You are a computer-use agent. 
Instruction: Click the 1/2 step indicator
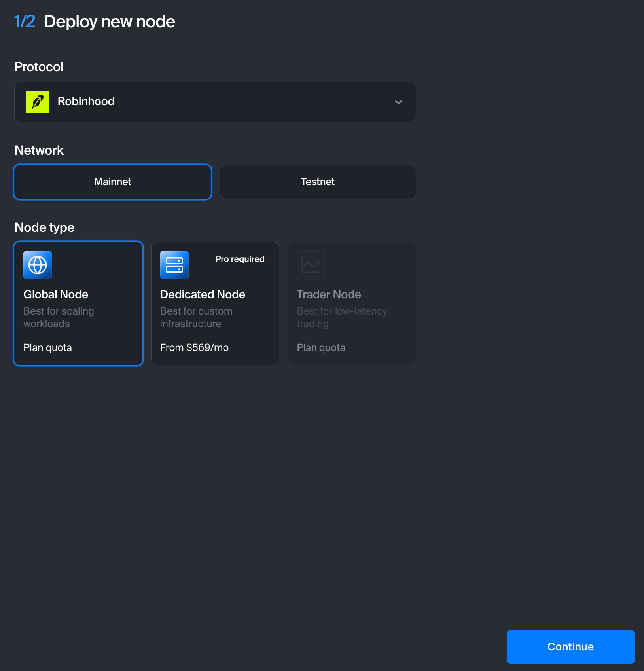pos(25,21)
